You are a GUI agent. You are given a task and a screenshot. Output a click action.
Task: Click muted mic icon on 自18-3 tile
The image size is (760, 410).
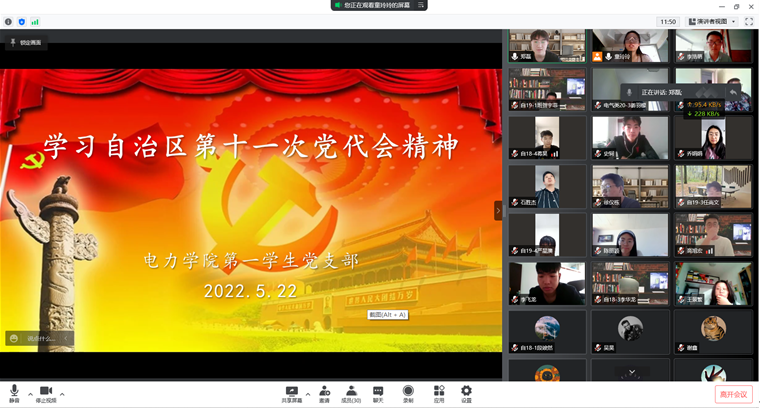coord(598,300)
